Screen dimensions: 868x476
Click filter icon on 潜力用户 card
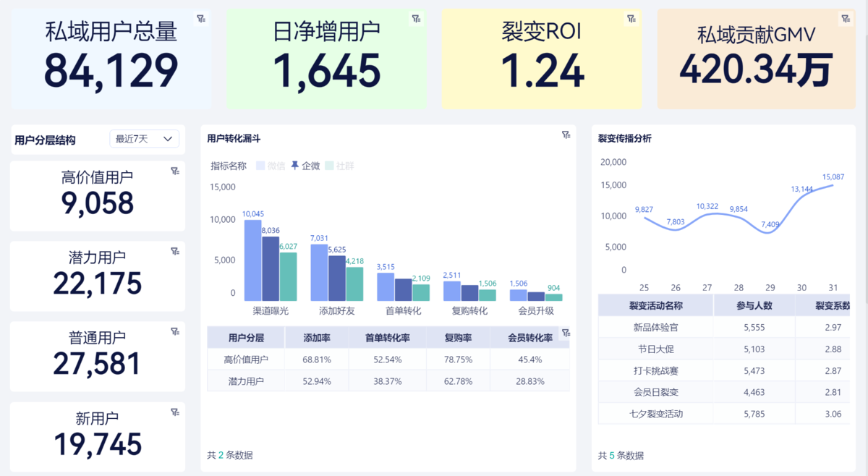coord(174,251)
